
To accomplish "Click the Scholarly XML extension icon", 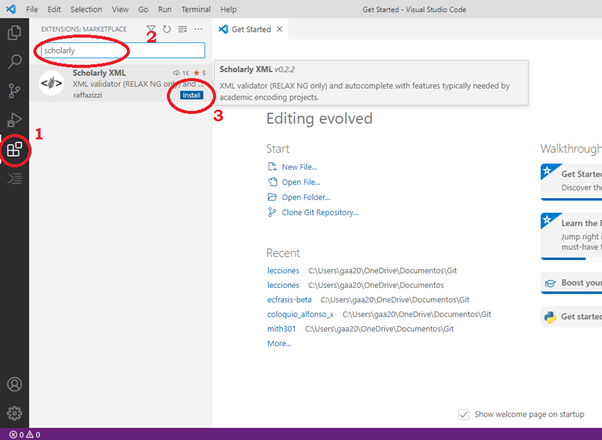I will click(x=51, y=83).
